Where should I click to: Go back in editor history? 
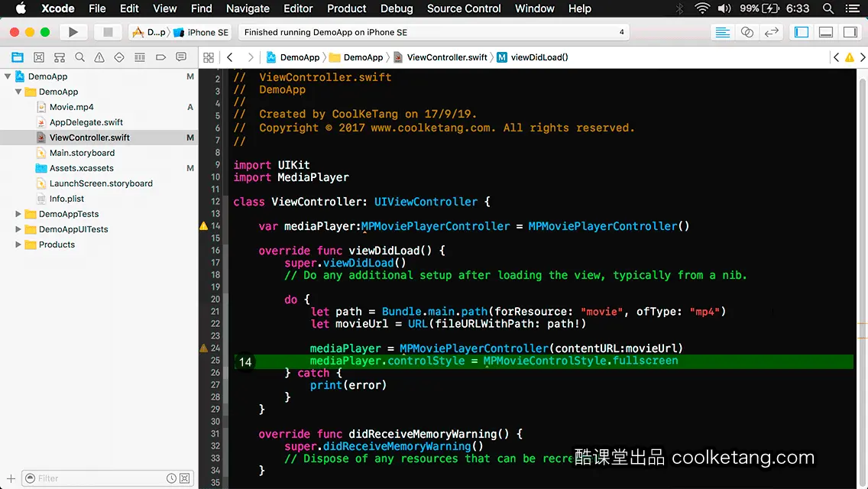pyautogui.click(x=230, y=57)
